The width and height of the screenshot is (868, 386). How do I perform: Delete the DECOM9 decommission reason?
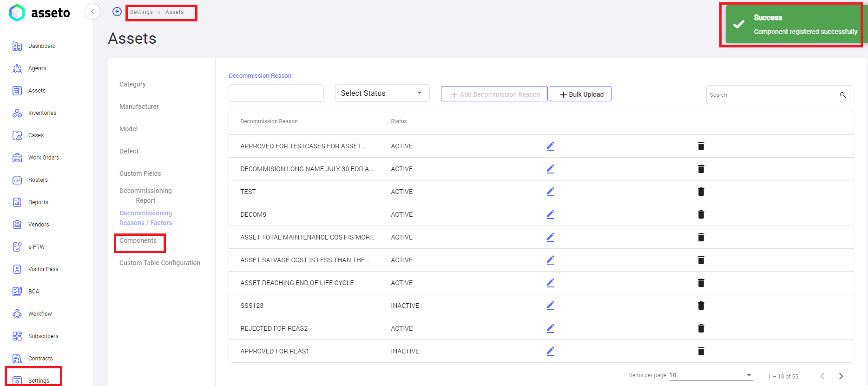(x=701, y=214)
